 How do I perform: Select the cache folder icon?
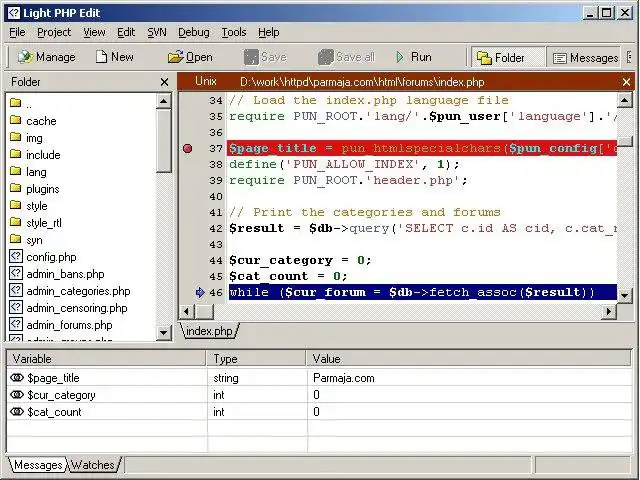[16, 120]
